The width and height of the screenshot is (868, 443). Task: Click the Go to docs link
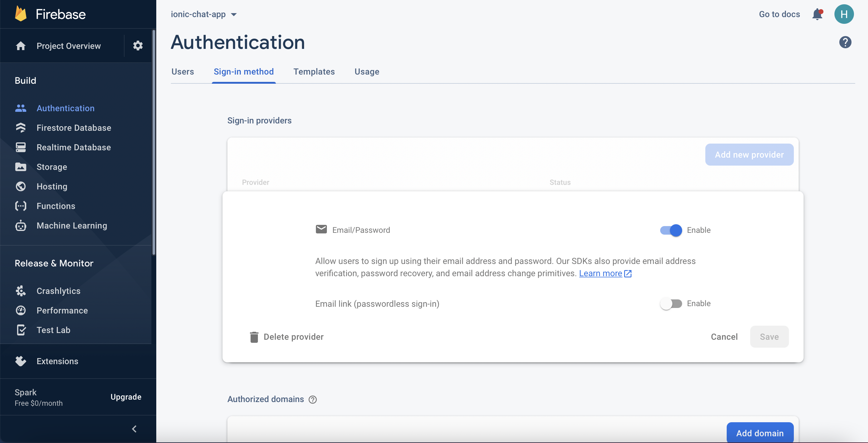pyautogui.click(x=779, y=14)
